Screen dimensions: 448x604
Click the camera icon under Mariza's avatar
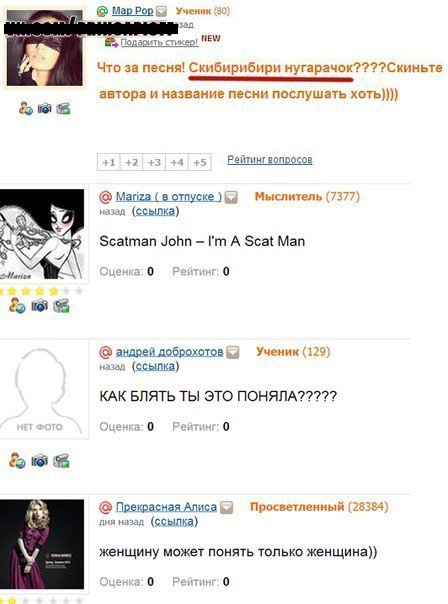(39, 306)
